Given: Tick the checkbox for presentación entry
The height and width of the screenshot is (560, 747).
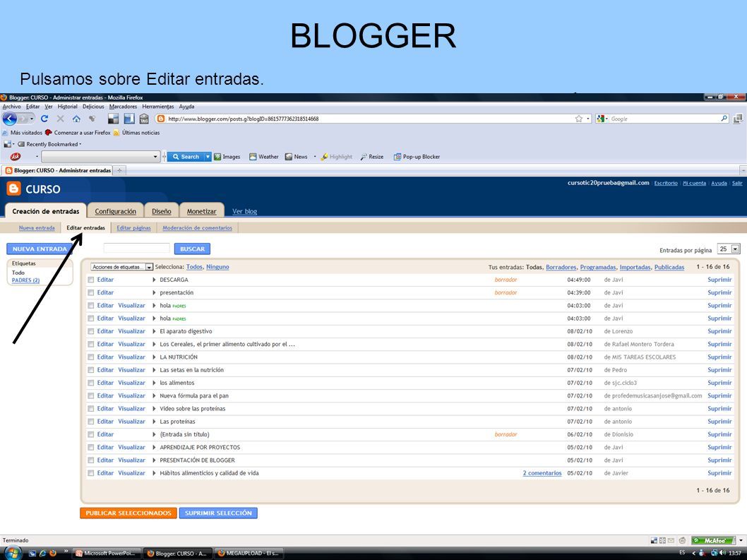Looking at the screenshot, I should [90, 292].
